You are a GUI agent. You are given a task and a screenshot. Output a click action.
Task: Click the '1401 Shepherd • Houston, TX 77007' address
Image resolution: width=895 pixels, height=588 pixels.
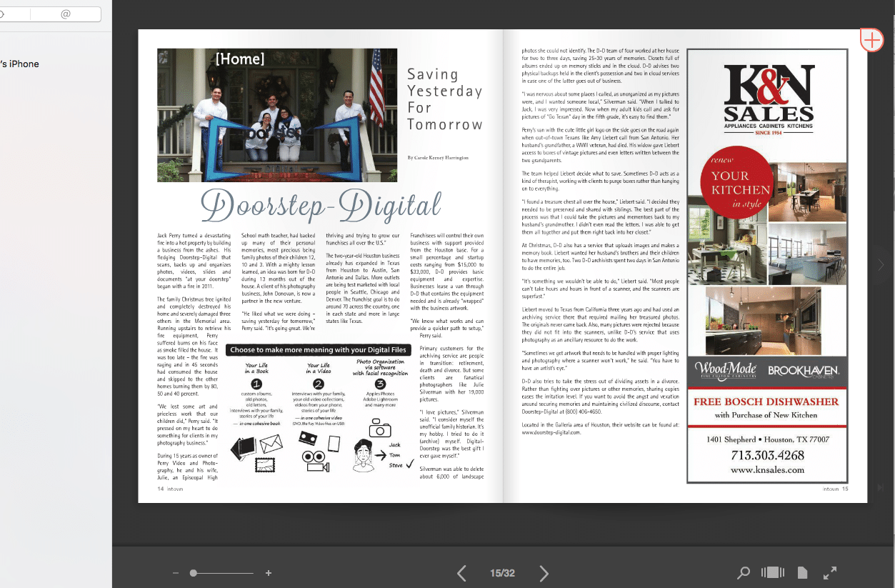tap(768, 439)
